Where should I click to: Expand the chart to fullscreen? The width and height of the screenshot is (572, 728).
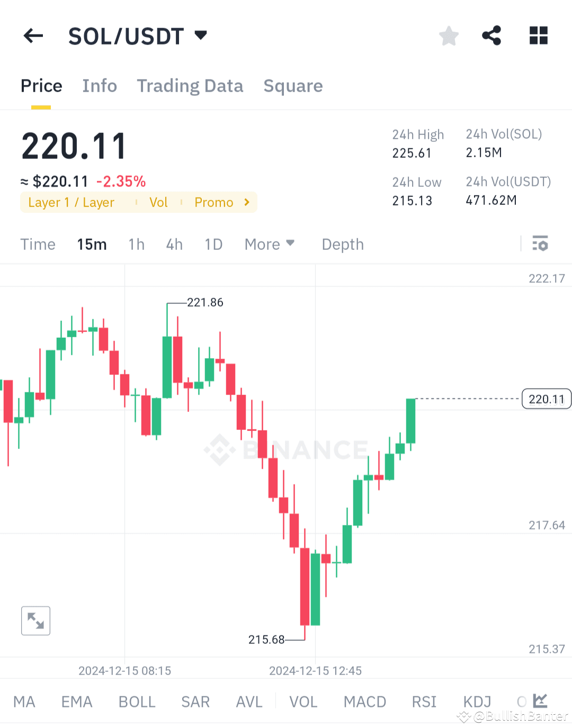pos(35,621)
